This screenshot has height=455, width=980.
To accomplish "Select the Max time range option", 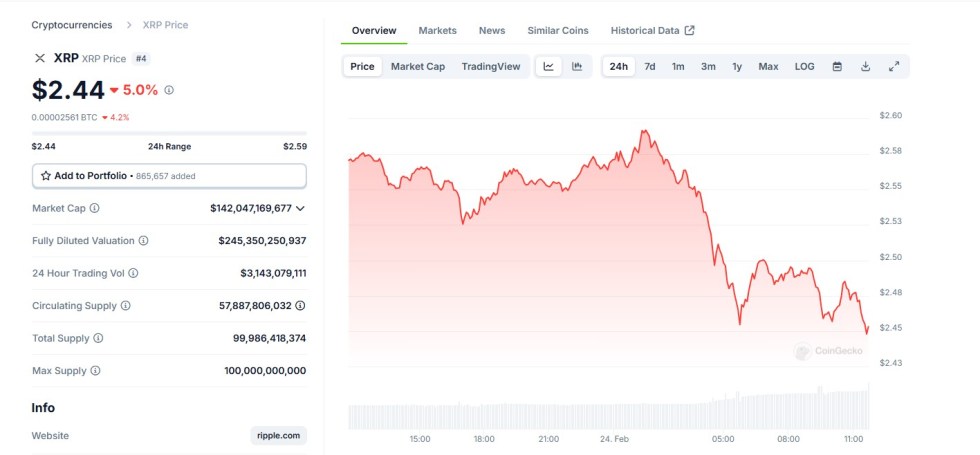I will (x=768, y=67).
